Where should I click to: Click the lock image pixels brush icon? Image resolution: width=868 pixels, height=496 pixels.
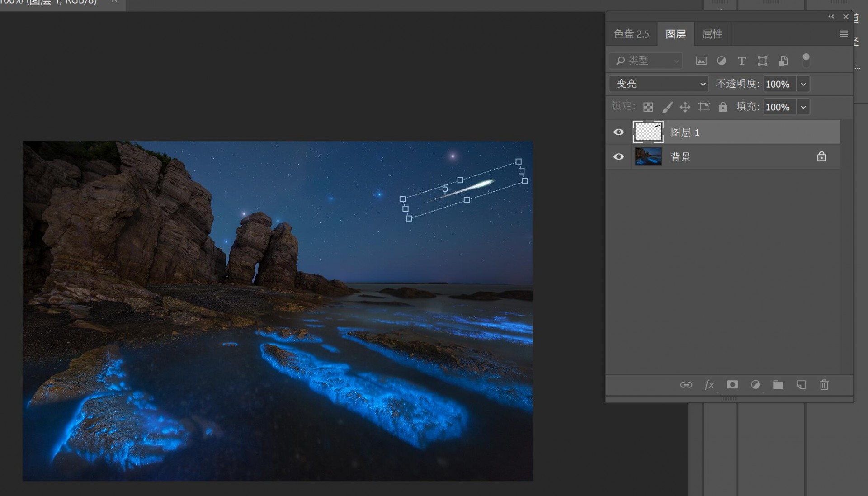(667, 107)
